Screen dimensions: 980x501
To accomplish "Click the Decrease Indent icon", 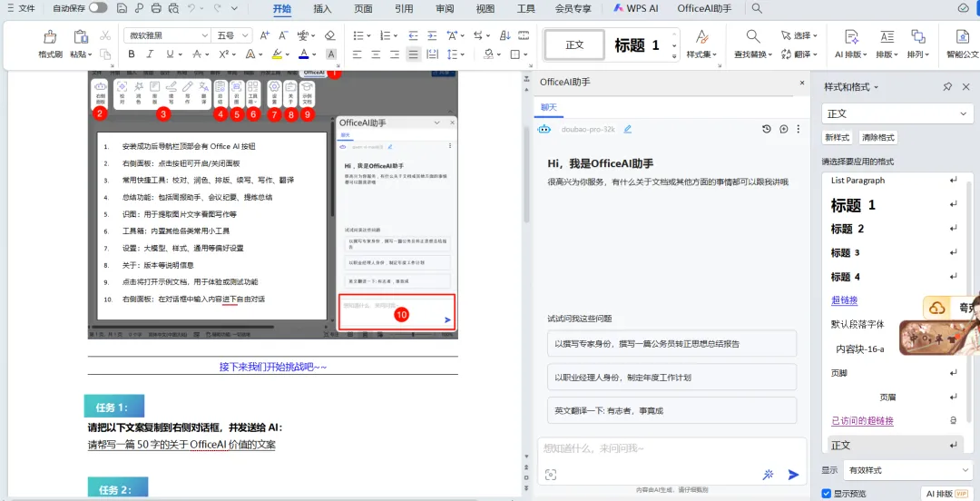I will pyautogui.click(x=413, y=35).
